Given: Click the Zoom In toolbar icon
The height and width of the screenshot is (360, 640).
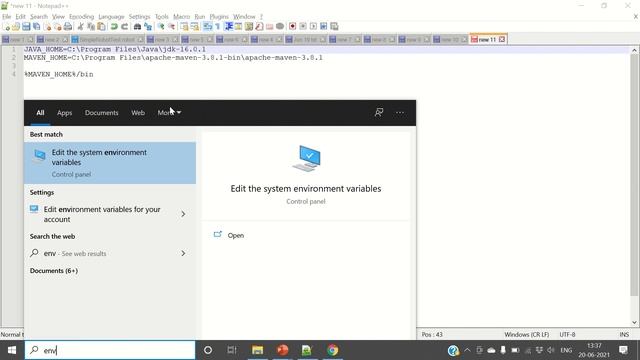Looking at the screenshot, I should [x=161, y=27].
